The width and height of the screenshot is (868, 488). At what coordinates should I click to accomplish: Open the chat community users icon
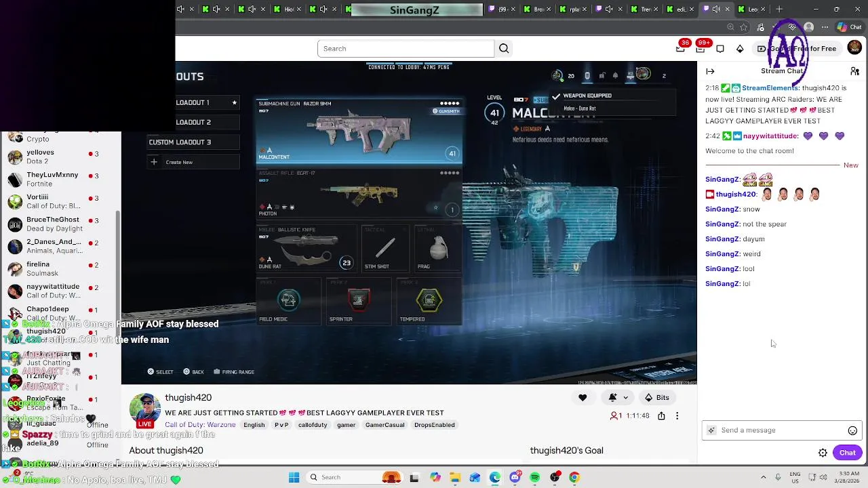pos(854,71)
